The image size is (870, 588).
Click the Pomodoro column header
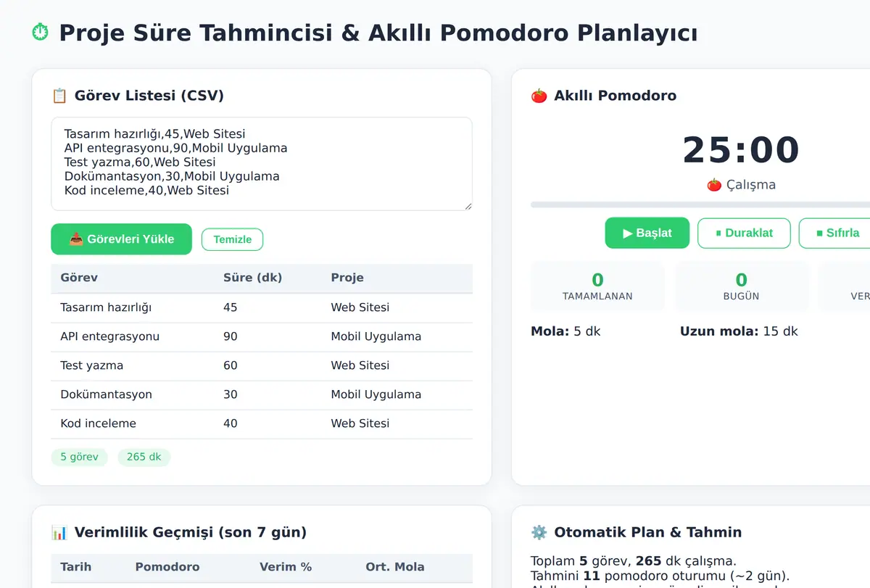pos(167,567)
